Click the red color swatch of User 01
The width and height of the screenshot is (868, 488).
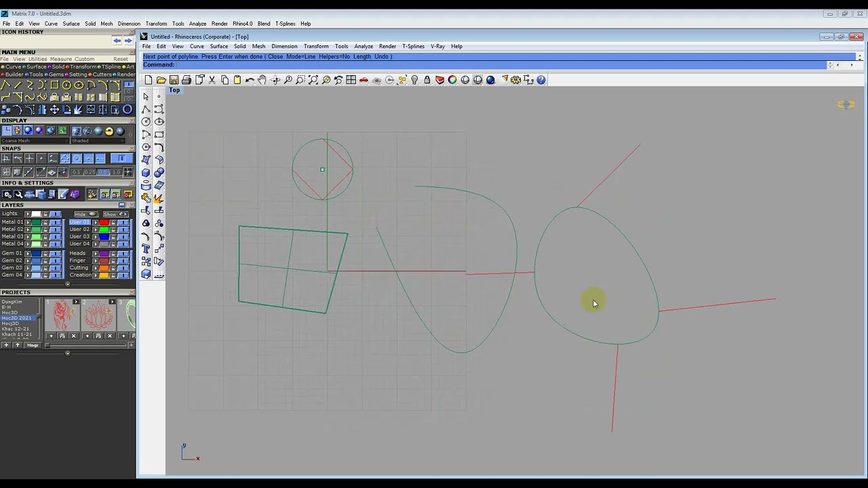point(104,222)
